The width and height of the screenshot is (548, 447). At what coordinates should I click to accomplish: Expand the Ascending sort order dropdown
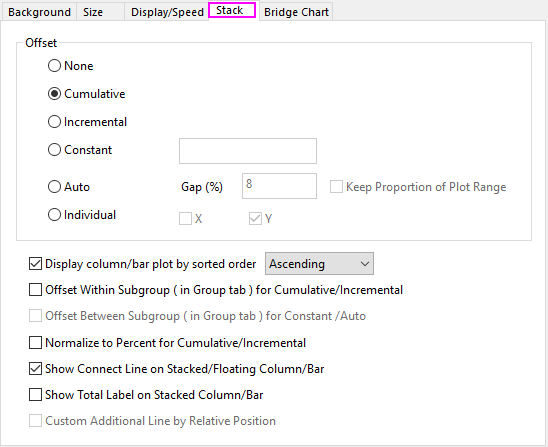[x=319, y=264]
